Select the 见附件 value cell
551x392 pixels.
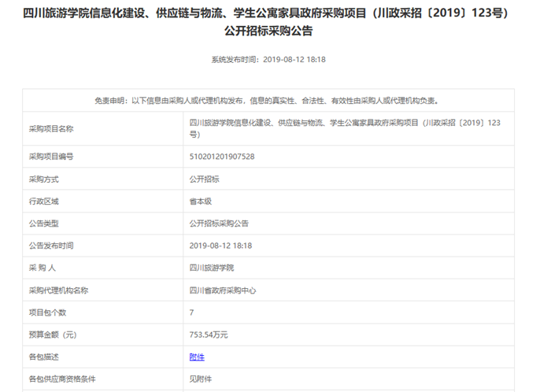point(349,379)
